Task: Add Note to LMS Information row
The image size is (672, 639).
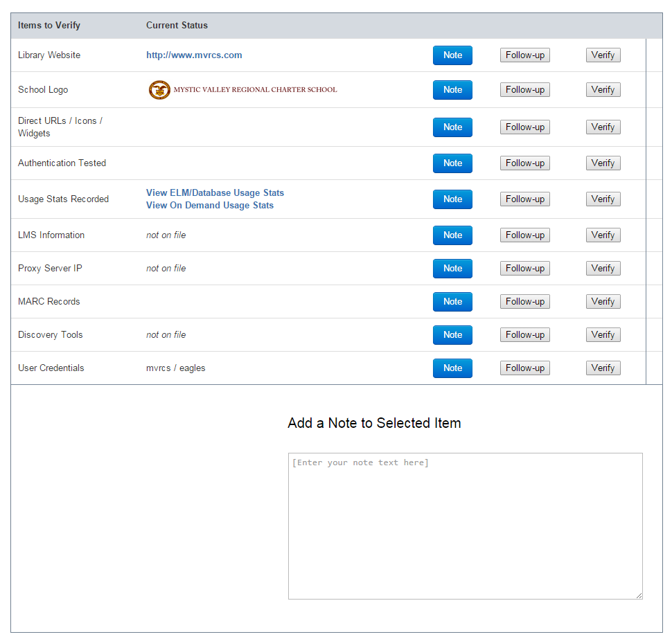Action: (452, 235)
